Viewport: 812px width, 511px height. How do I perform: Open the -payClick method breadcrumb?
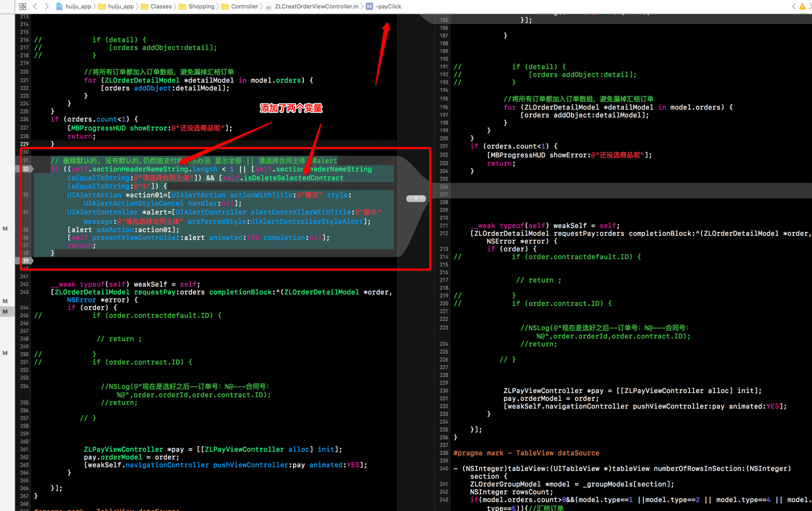point(384,6)
